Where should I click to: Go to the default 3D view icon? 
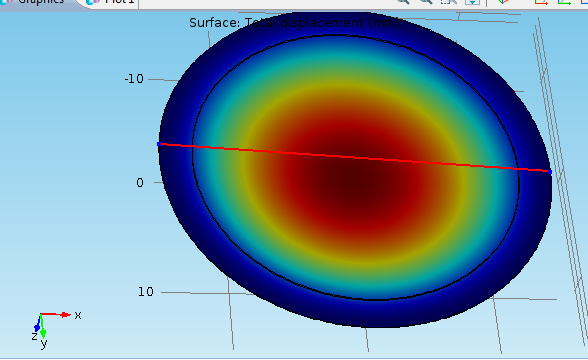click(503, 2)
